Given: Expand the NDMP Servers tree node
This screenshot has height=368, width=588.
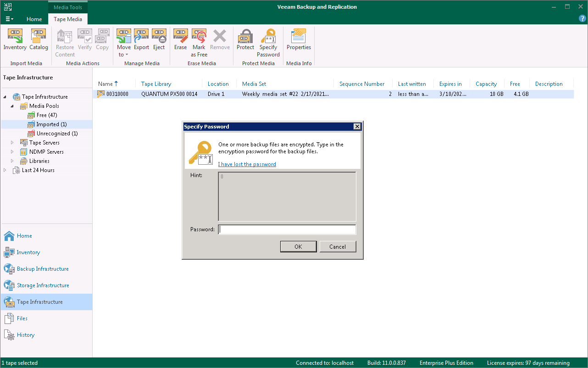Looking at the screenshot, I should (12, 152).
